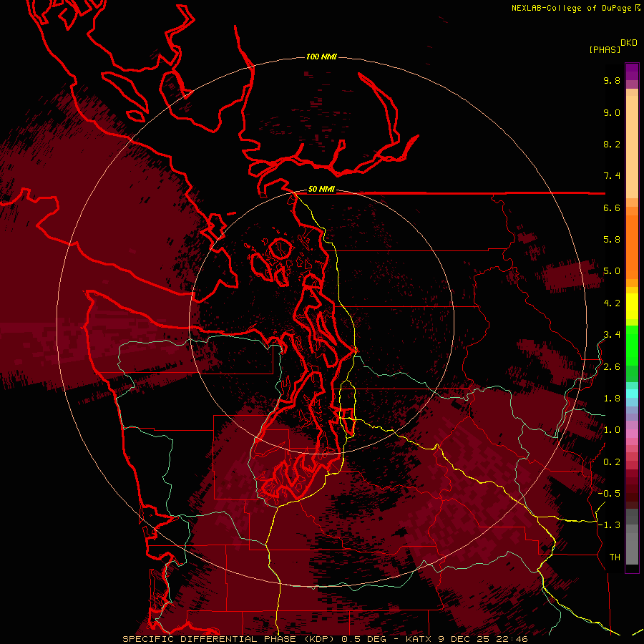This screenshot has width=644, height=644.
Task: Click the 0.2 legend value
Action: 612,462
